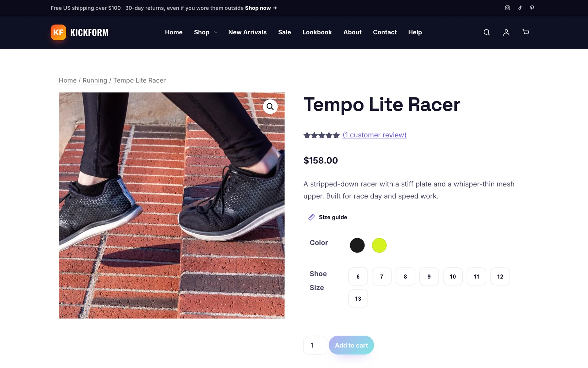Open the Pinterest social icon

(x=532, y=8)
